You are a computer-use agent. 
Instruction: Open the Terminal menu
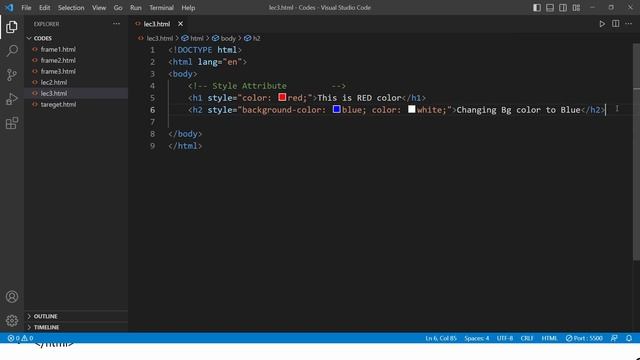[161, 8]
